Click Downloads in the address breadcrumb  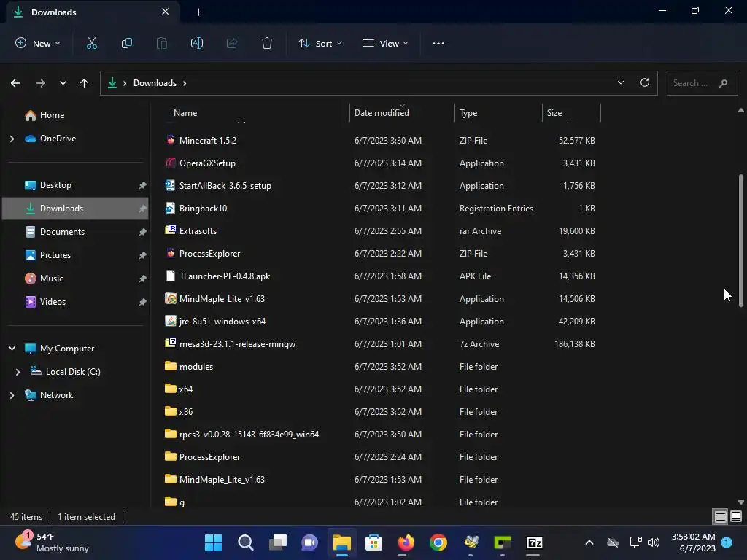coord(155,83)
